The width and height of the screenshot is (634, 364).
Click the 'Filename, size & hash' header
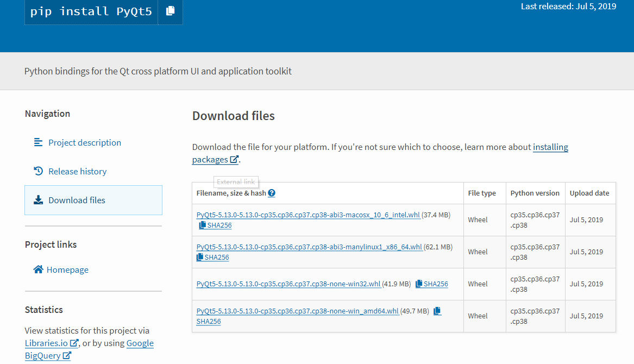[231, 193]
